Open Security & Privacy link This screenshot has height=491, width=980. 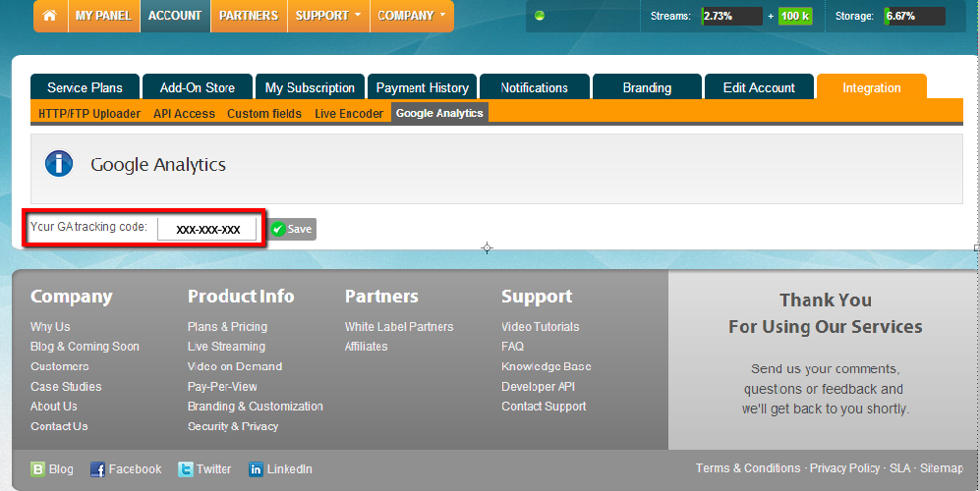(x=233, y=426)
